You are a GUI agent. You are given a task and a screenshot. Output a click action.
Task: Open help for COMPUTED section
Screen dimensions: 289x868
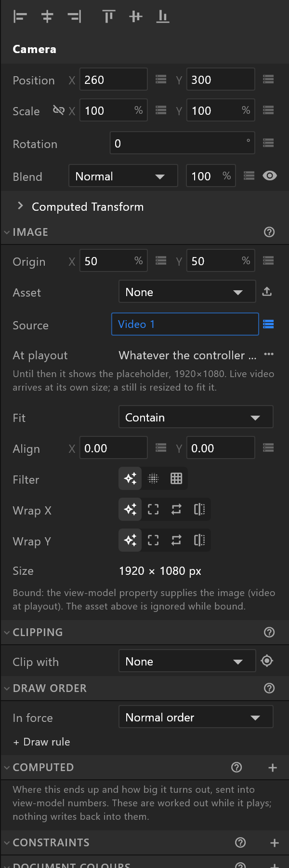click(236, 767)
